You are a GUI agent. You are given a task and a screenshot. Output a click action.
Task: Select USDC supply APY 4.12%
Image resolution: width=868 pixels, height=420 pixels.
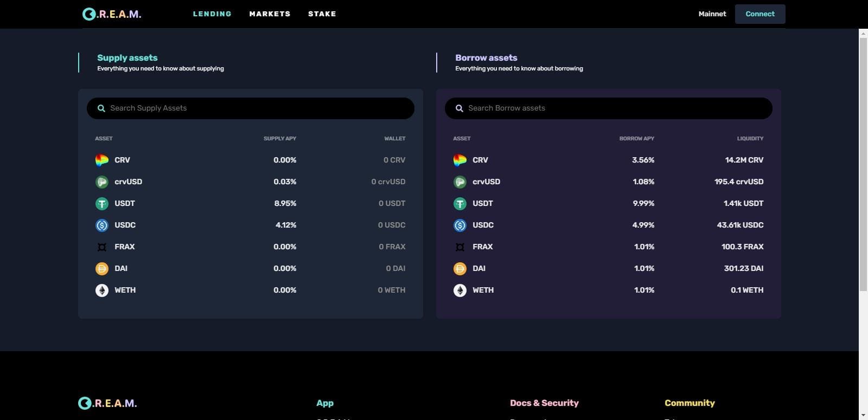point(286,225)
